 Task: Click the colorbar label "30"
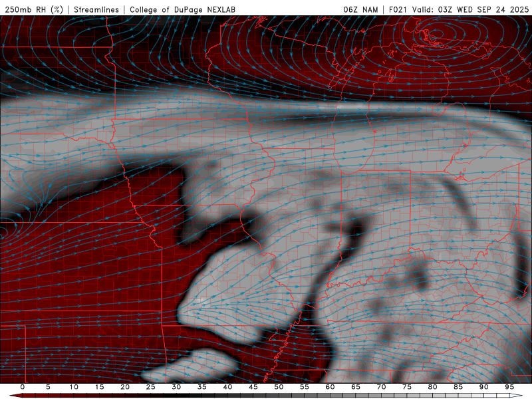click(176, 387)
